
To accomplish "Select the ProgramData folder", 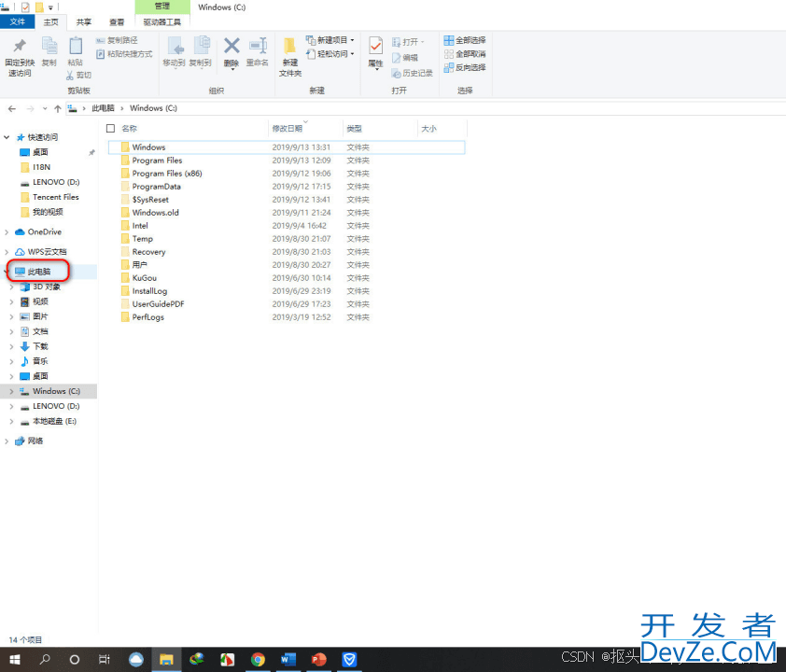I will pos(156,187).
